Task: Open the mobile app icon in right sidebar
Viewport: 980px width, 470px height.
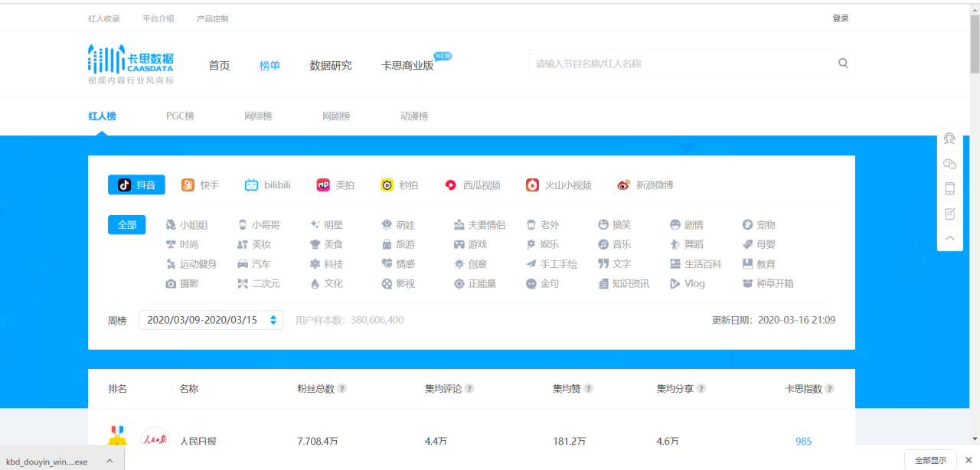Action: [x=949, y=188]
